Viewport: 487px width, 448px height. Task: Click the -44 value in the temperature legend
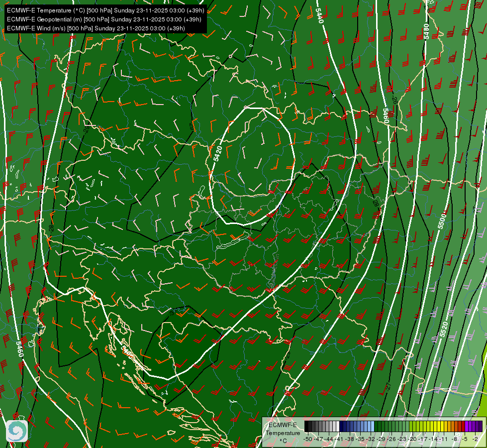pos(329,439)
